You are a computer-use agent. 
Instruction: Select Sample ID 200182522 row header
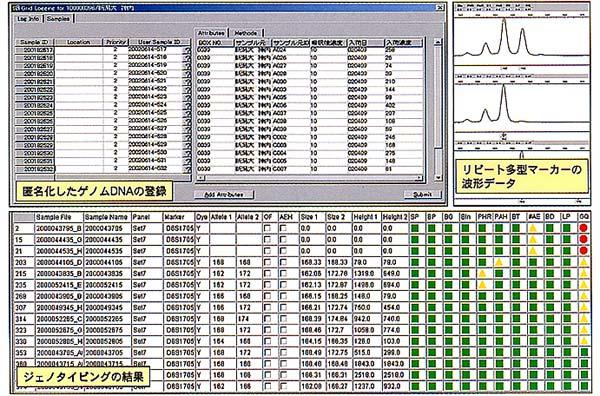coord(35,90)
